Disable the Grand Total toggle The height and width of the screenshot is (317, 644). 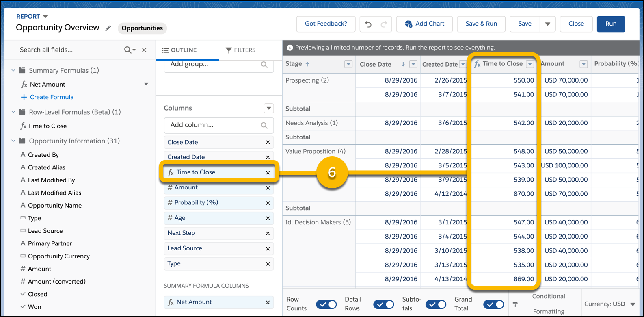click(494, 304)
